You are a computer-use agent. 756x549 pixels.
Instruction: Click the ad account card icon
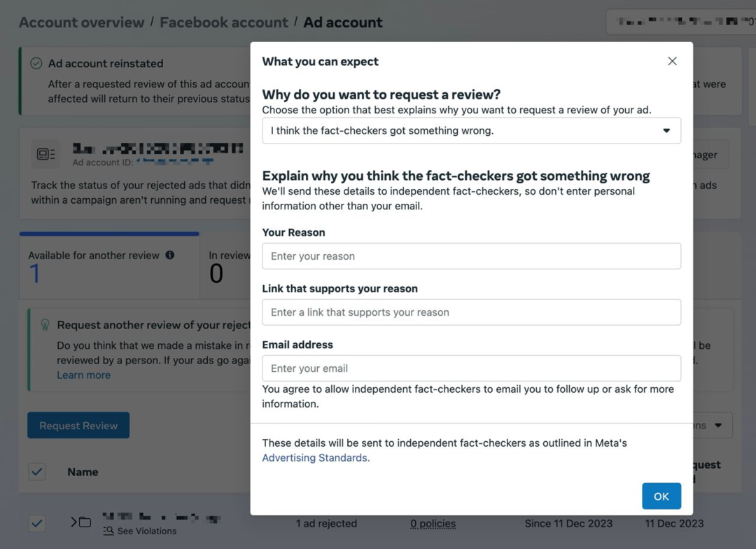click(45, 155)
